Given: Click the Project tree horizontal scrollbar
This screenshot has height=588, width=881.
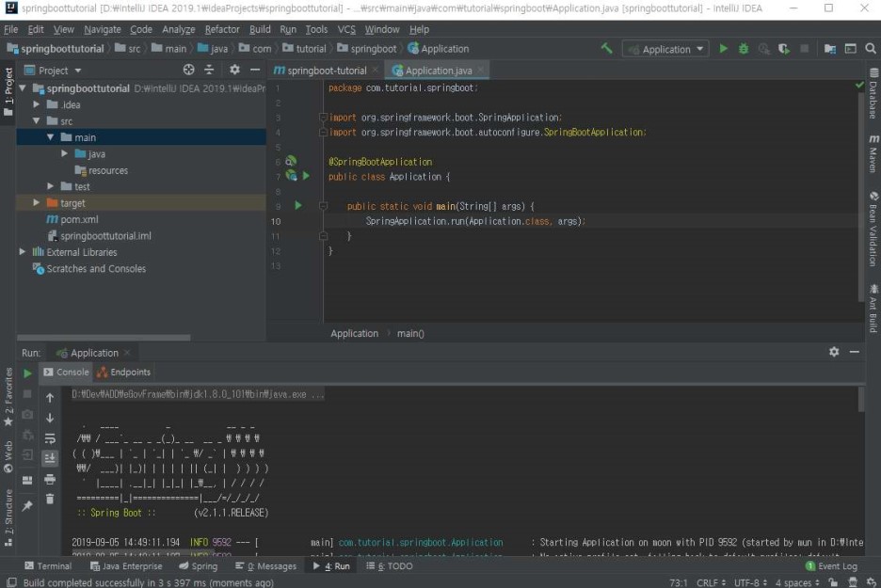Looking at the screenshot, I should coord(104,338).
